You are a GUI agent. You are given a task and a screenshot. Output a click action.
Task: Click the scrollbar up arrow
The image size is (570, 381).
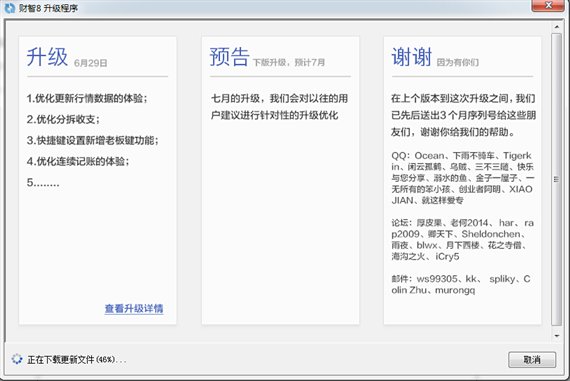[557, 27]
